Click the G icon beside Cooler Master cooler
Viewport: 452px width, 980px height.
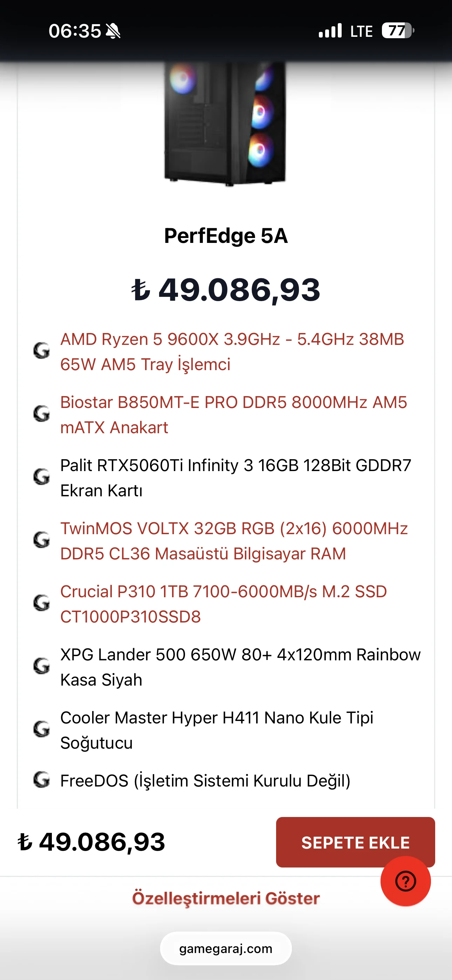41,729
